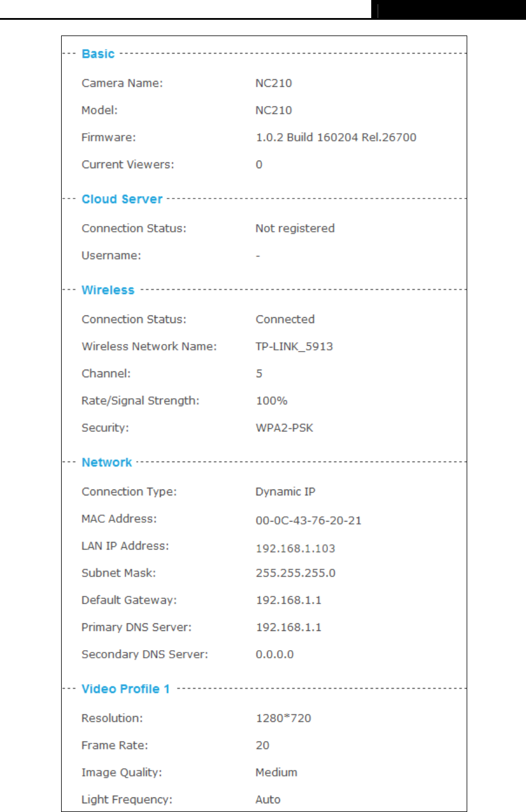This screenshot has height=812, width=526.
Task: Click the WPA2-PSK security value
Action: pyautogui.click(x=284, y=428)
